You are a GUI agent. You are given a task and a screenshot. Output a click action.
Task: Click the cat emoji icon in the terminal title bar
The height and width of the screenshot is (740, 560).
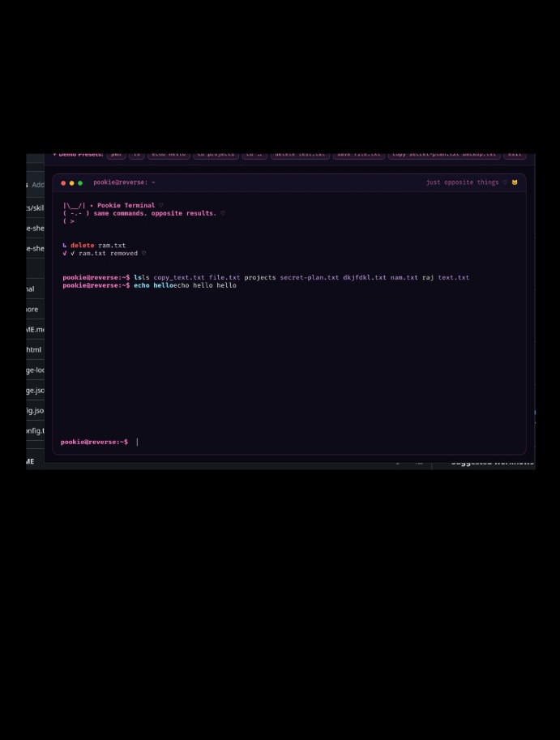click(x=515, y=182)
